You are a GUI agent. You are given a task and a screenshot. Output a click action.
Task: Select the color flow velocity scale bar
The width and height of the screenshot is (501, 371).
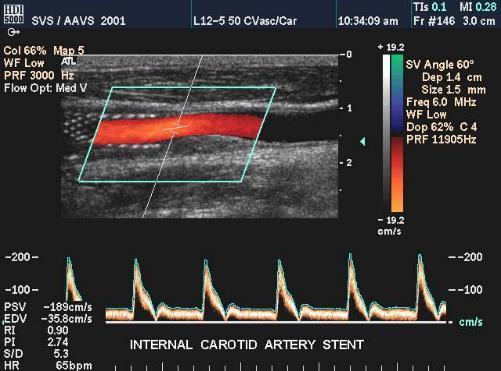tap(397, 133)
